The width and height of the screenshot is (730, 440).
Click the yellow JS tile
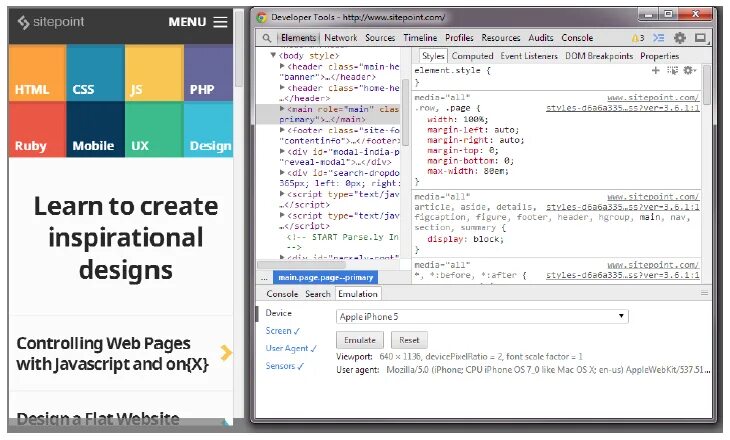tap(155, 73)
